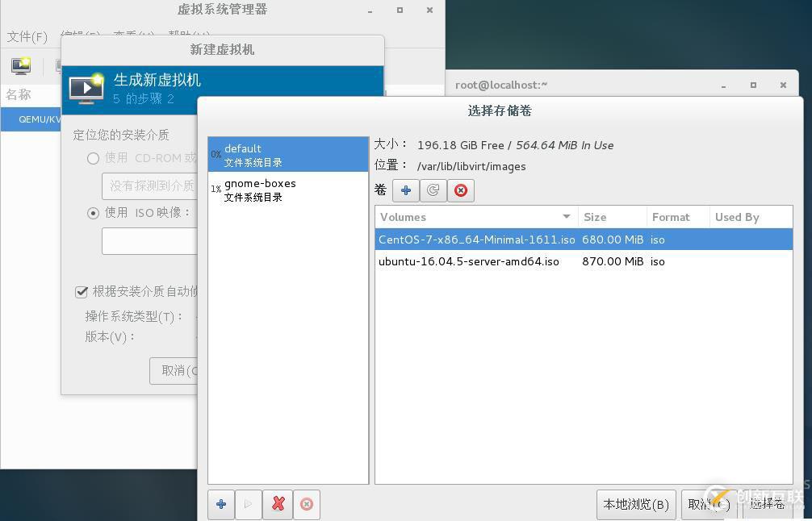Image resolution: width=812 pixels, height=521 pixels.
Task: Maximize the Virtual Machine Manager window
Action: [400, 10]
